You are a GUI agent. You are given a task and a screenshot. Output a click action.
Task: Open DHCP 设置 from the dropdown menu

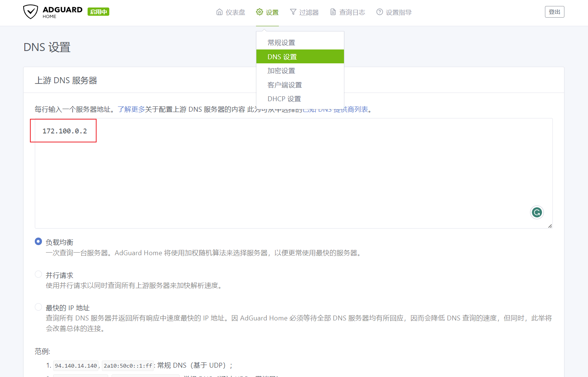(300, 99)
